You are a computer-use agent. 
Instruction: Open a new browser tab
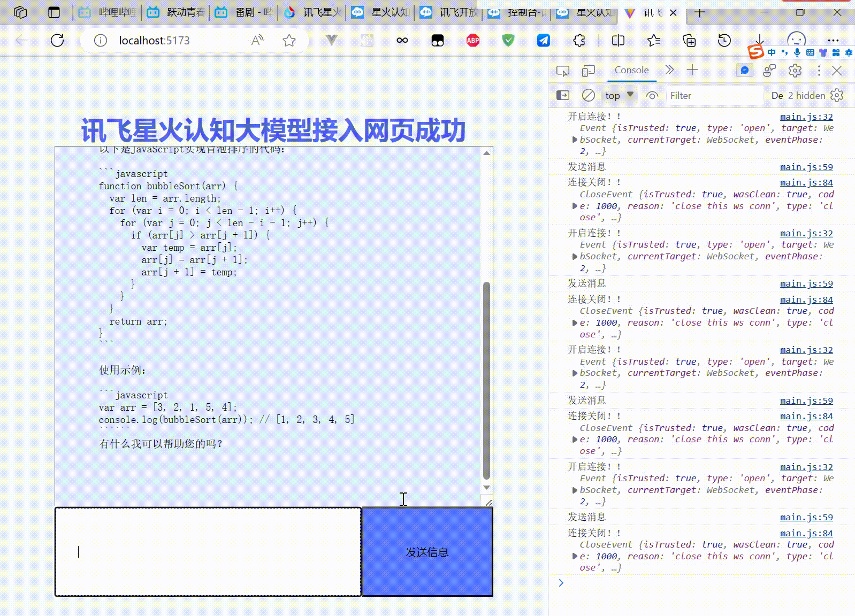(700, 12)
